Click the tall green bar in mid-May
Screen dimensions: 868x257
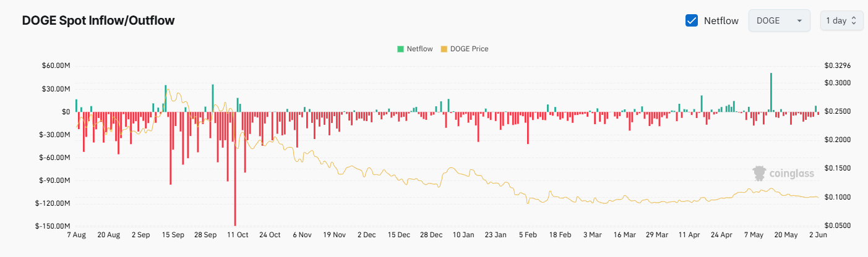tap(771, 92)
